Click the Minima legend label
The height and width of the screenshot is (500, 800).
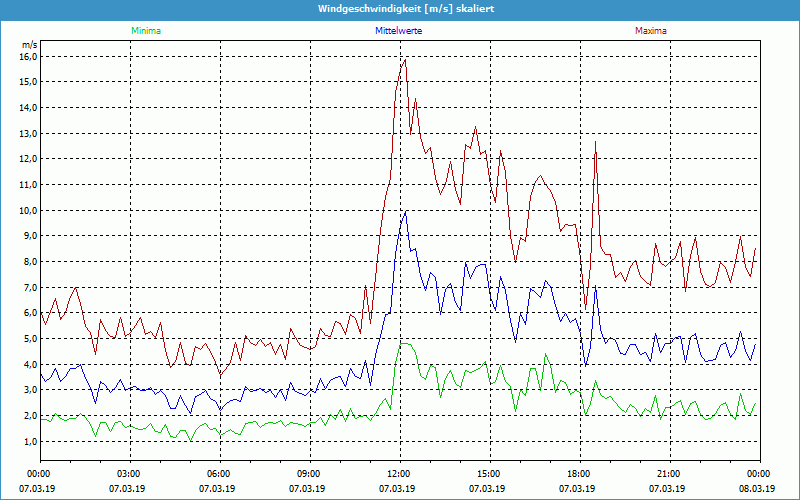point(145,31)
